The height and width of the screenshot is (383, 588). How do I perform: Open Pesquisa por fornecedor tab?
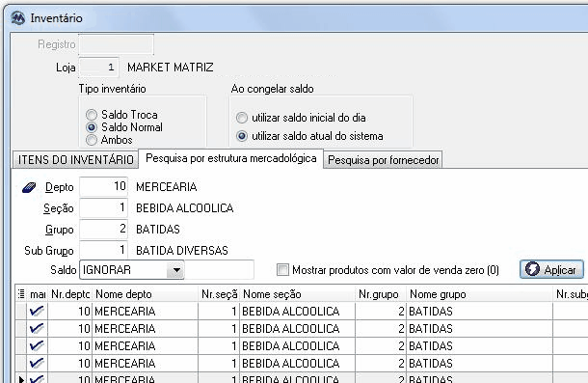point(383,160)
